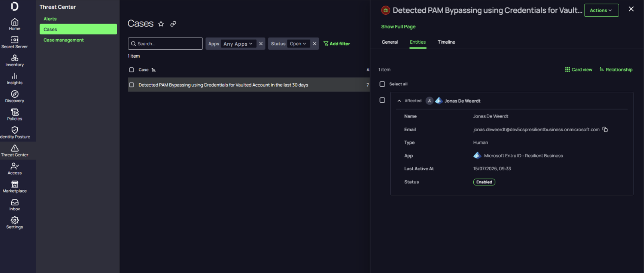644x273 pixels.
Task: Favorite the Cases page with star icon
Action: pos(161,24)
